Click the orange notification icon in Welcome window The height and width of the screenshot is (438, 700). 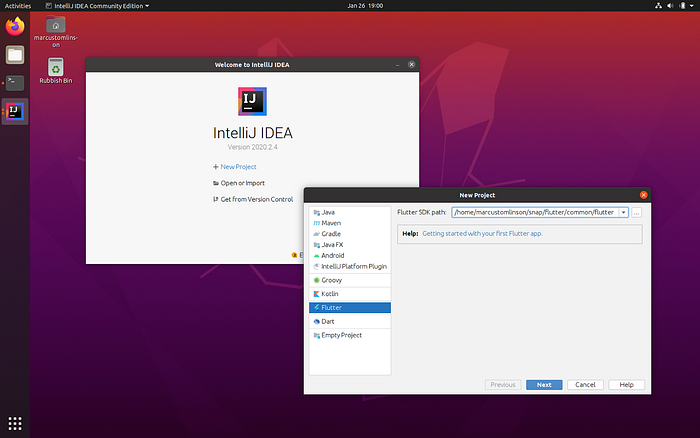tap(294, 255)
